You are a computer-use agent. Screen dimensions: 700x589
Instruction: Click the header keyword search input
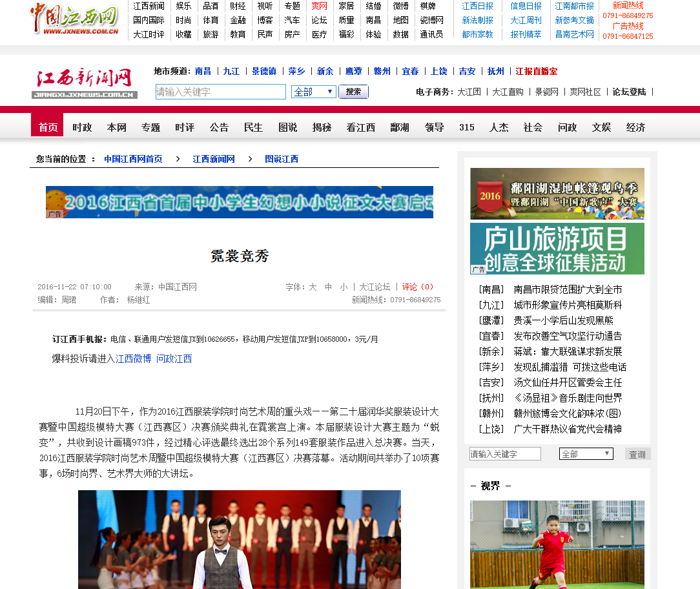click(x=220, y=92)
